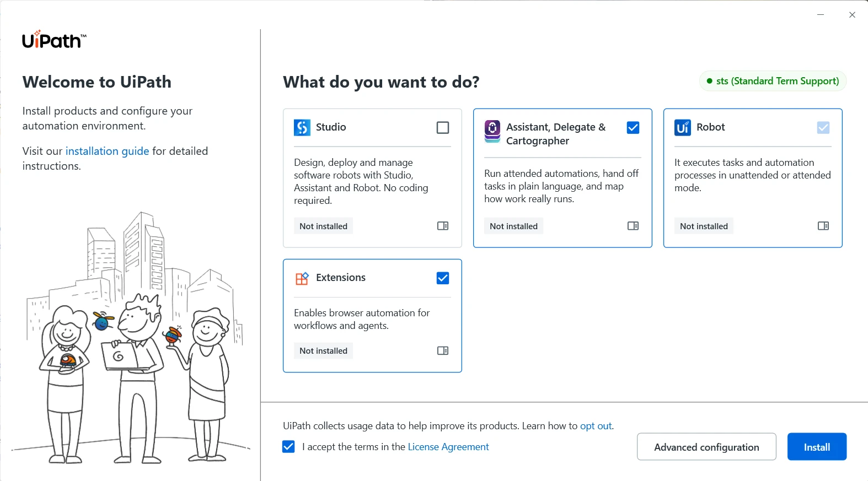Click the UiPath logo

[x=54, y=40]
